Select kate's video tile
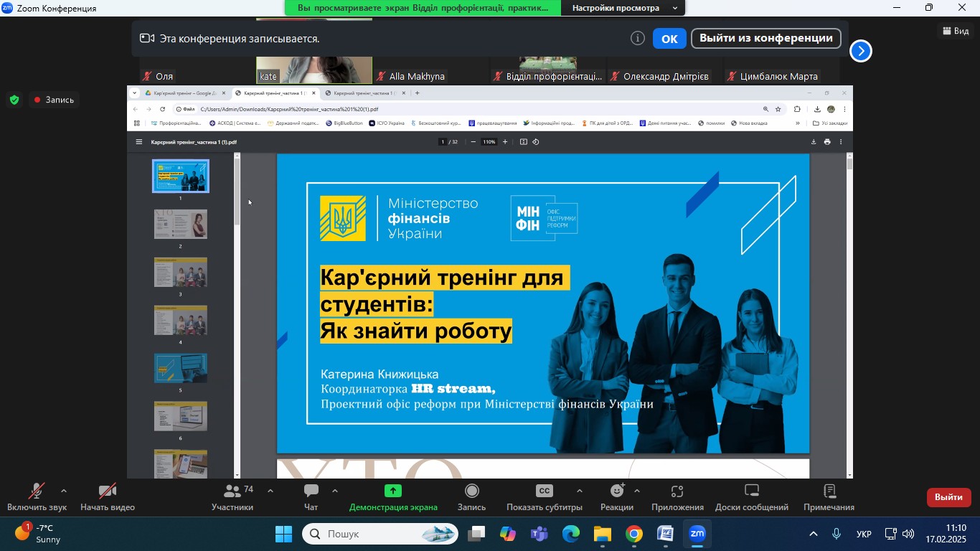 point(314,70)
